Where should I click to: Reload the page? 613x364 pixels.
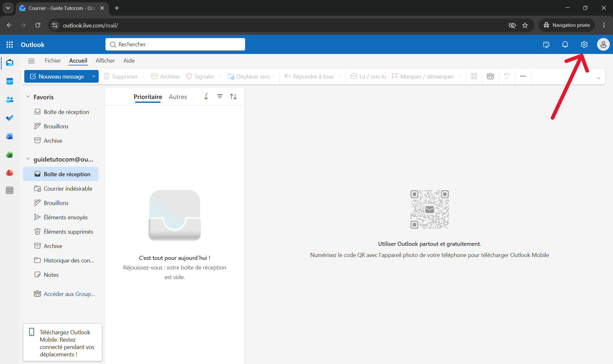point(38,25)
